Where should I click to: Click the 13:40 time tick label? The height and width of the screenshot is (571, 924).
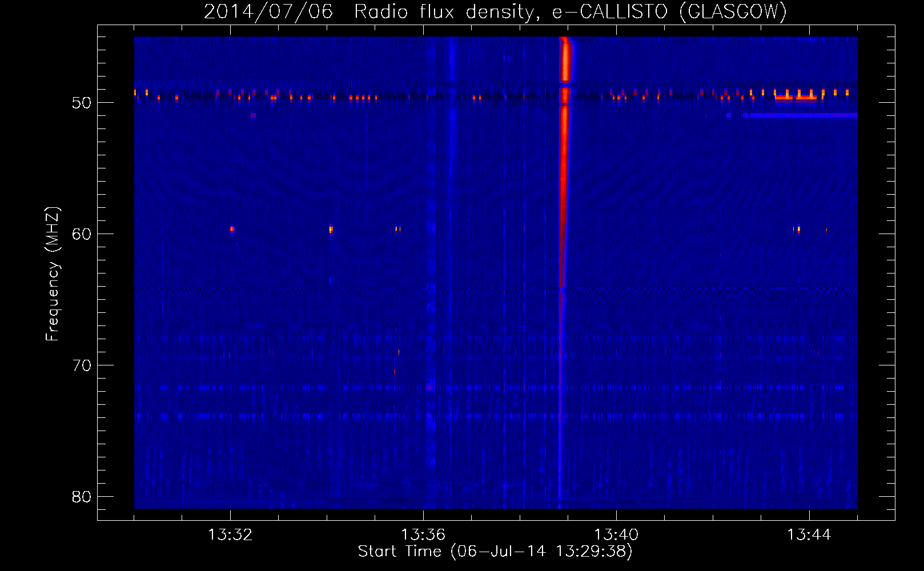[616, 535]
